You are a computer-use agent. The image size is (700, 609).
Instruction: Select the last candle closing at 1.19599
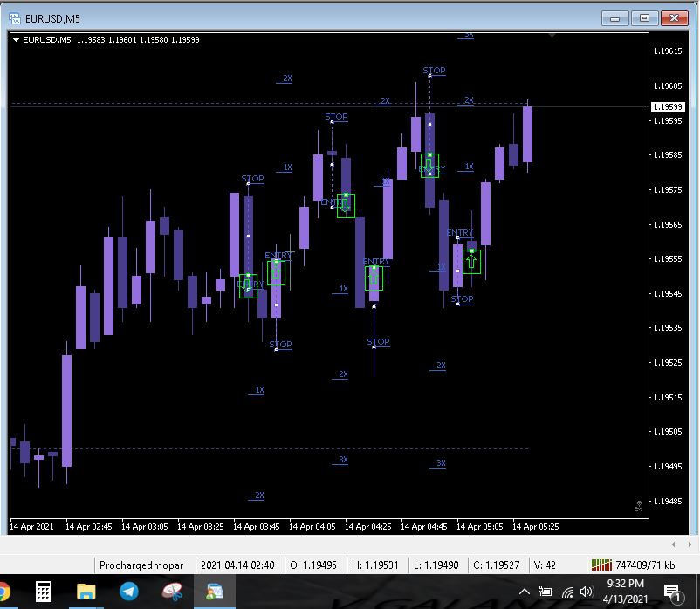coord(528,134)
